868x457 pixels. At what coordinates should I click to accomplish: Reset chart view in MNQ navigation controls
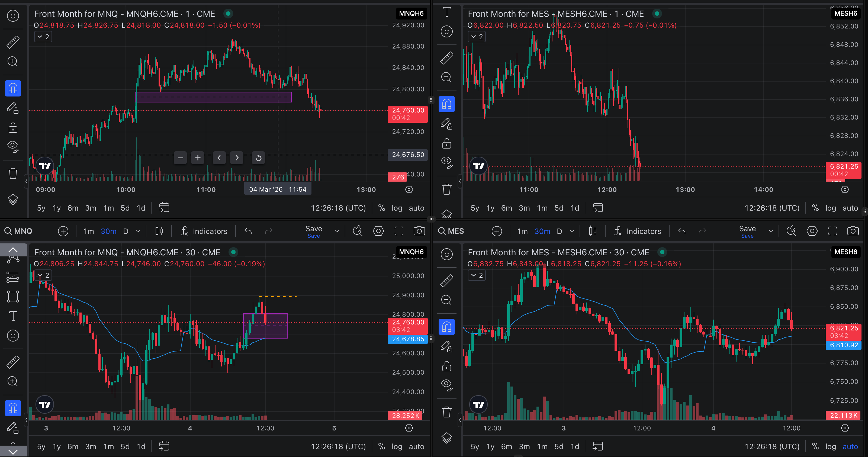(258, 158)
